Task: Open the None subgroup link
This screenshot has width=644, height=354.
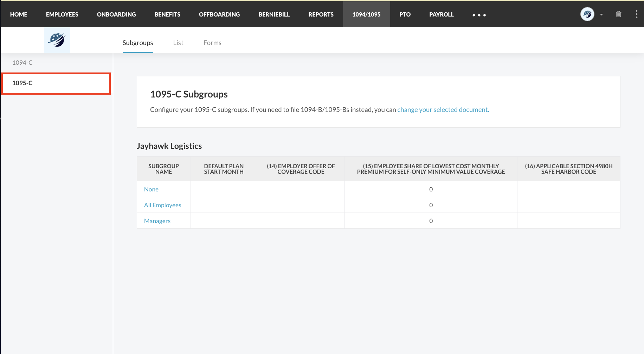Action: [x=151, y=189]
